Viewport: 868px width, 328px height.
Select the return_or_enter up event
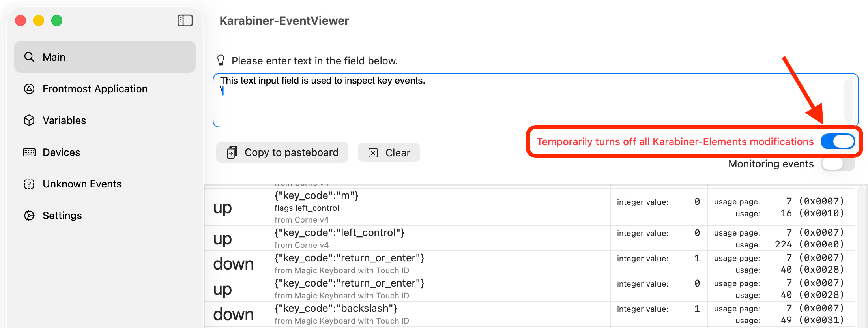point(529,289)
